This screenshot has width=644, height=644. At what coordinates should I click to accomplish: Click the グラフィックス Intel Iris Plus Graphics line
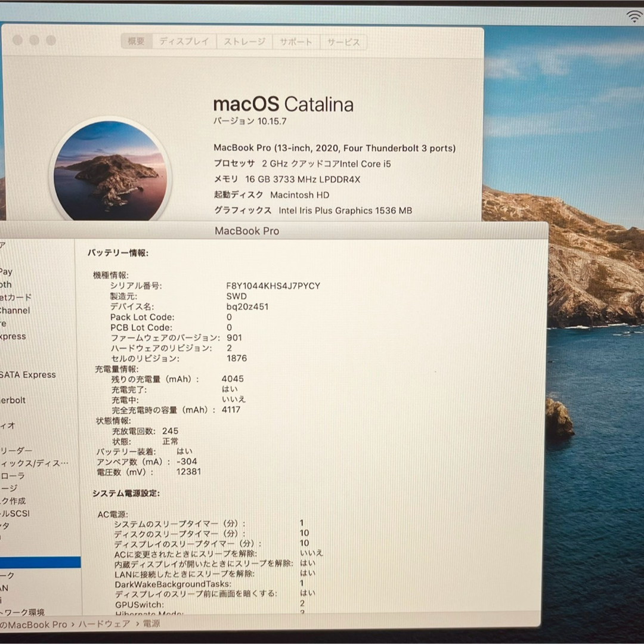click(313, 210)
